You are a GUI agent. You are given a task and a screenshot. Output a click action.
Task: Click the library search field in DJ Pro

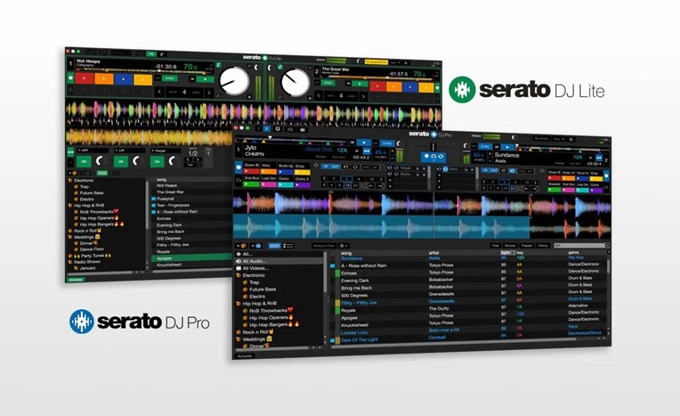tap(581, 246)
